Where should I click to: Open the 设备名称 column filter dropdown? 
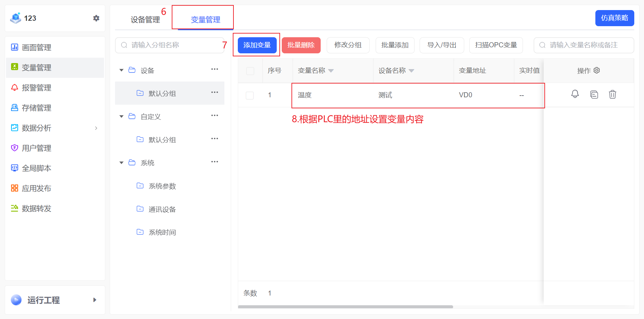pos(412,71)
